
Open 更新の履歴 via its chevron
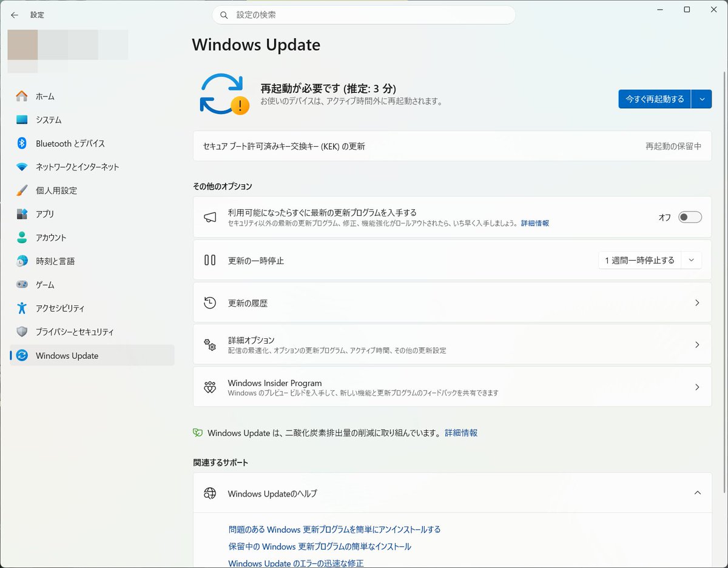[x=697, y=303]
